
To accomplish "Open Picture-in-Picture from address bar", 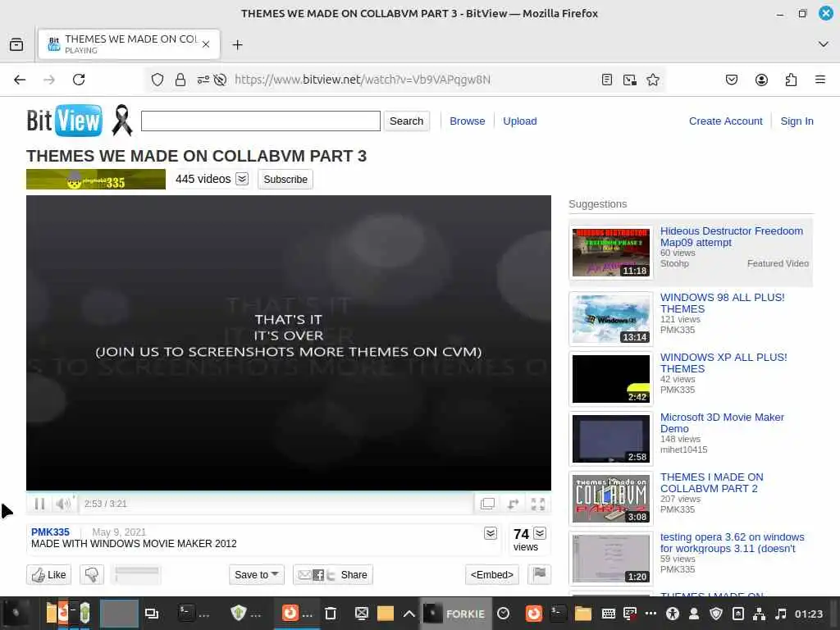I will [630, 80].
